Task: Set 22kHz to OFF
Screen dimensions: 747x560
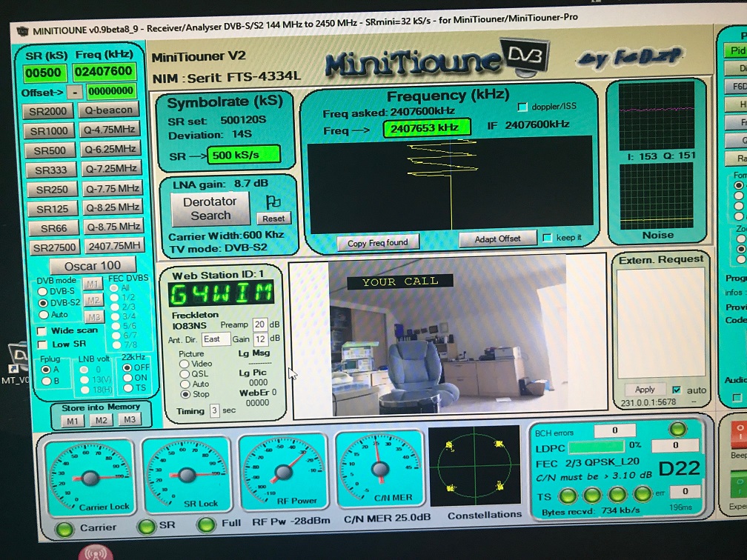Action: pos(127,367)
